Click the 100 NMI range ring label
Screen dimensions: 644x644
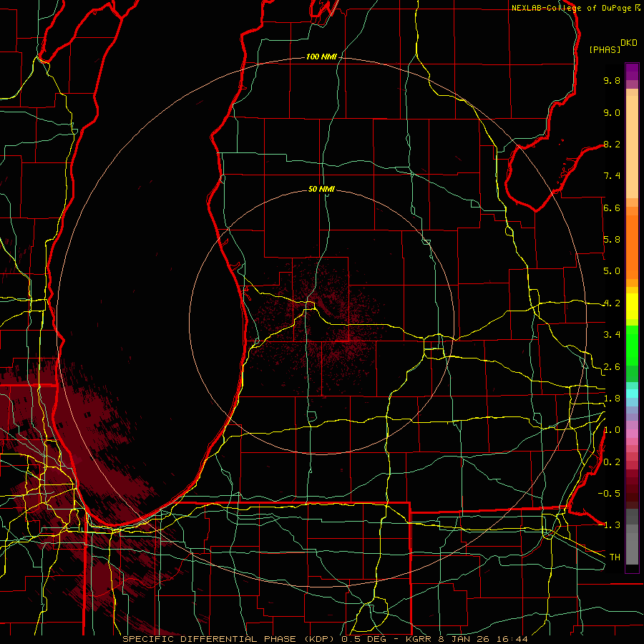pos(321,57)
